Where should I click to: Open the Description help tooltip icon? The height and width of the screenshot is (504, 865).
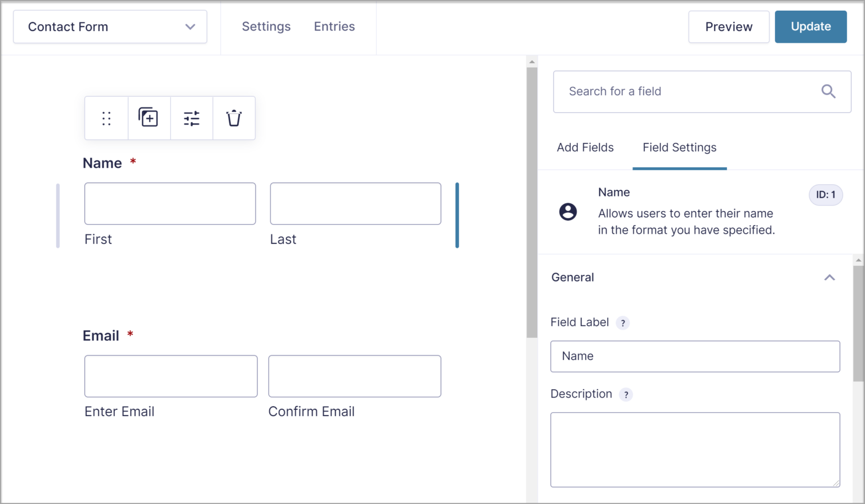coord(626,395)
